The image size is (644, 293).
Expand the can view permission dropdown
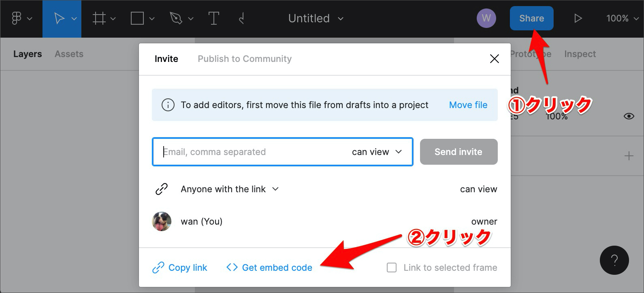click(x=377, y=152)
